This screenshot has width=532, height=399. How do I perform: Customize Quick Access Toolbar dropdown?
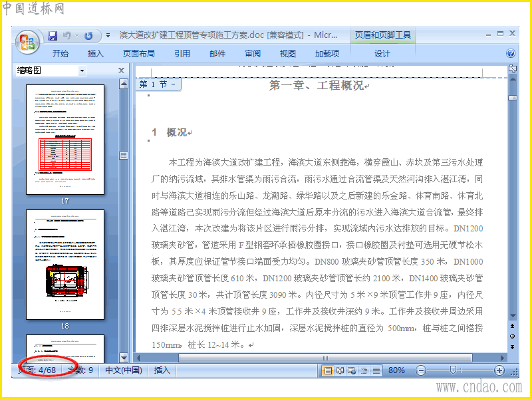point(108,35)
